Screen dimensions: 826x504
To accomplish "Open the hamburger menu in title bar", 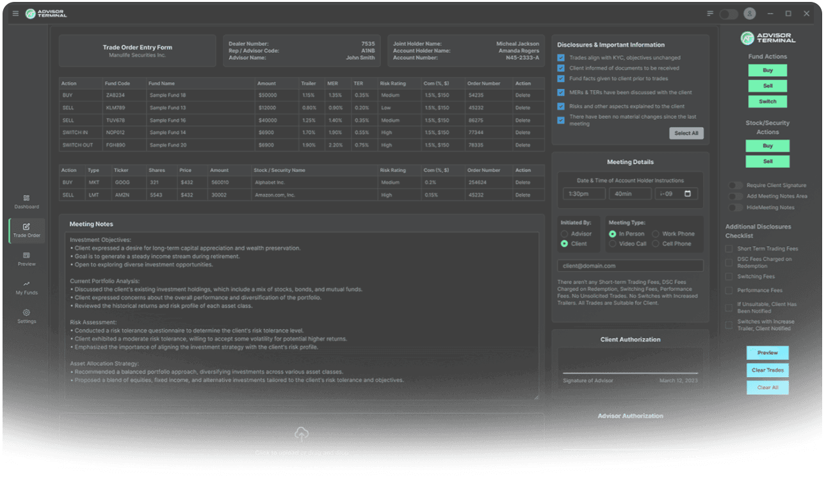I will click(x=15, y=13).
